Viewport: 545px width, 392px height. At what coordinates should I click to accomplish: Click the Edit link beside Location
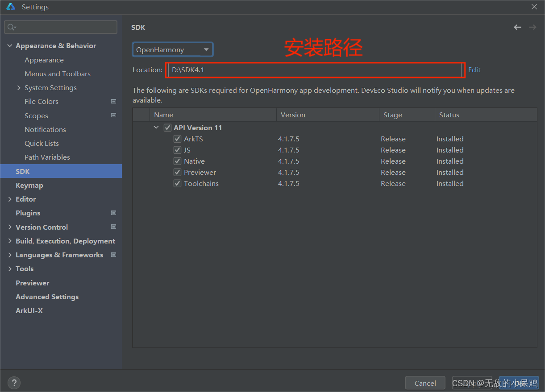coord(474,70)
